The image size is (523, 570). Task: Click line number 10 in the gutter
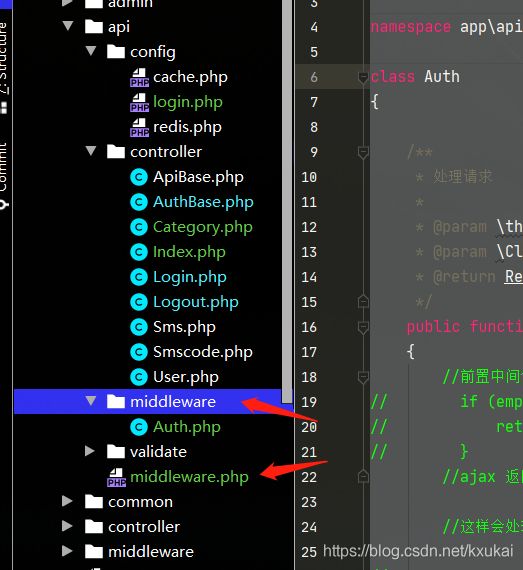tap(309, 177)
